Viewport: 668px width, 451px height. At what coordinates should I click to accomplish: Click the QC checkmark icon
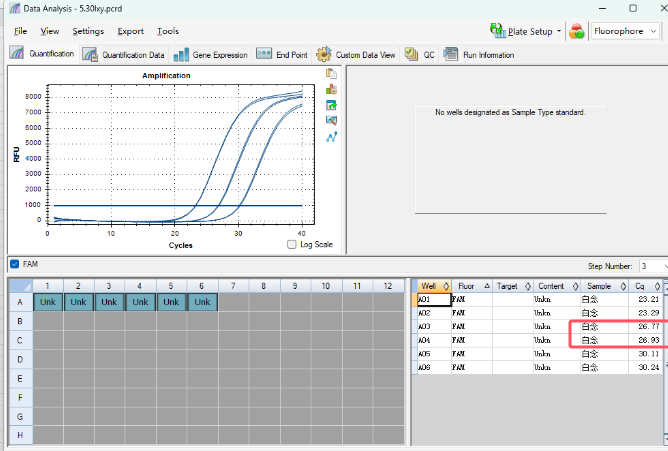point(411,54)
